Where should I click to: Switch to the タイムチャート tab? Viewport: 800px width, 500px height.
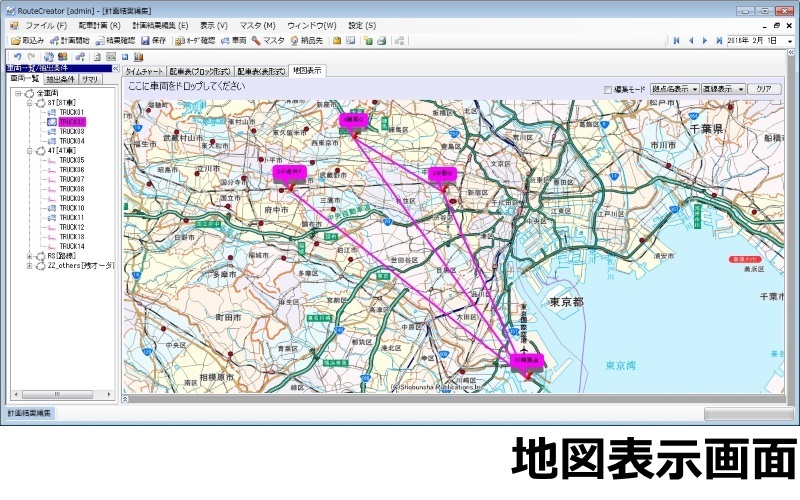pyautogui.click(x=145, y=71)
